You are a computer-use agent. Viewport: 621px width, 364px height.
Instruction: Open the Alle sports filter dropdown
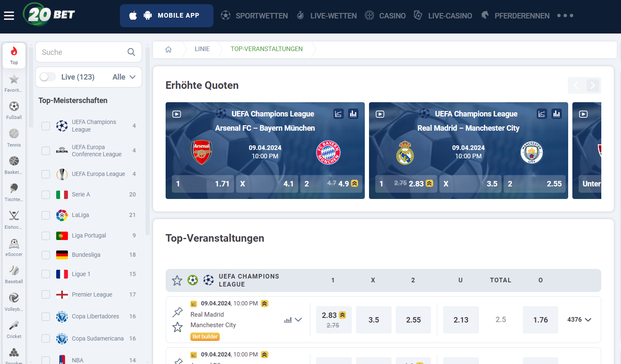(124, 77)
